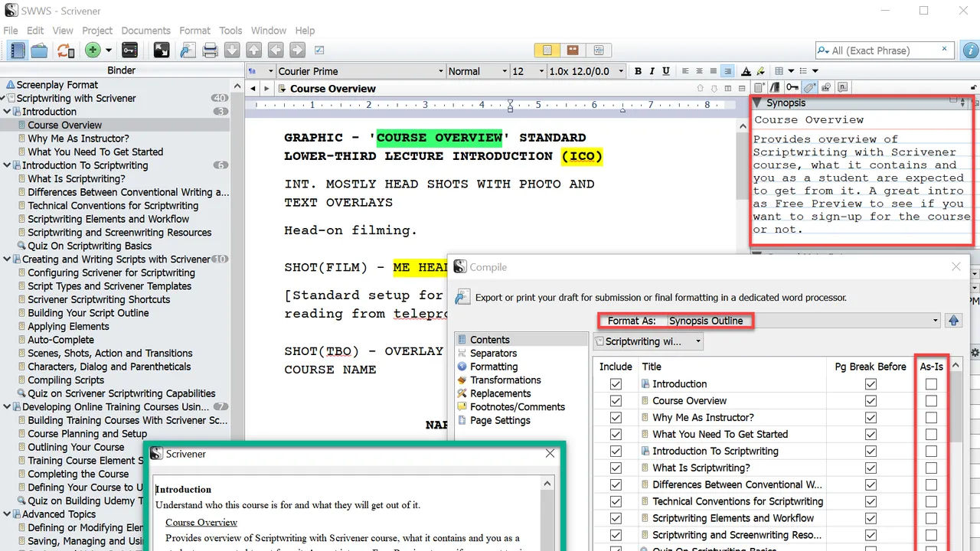Apply the highlight color marker

click(x=760, y=71)
